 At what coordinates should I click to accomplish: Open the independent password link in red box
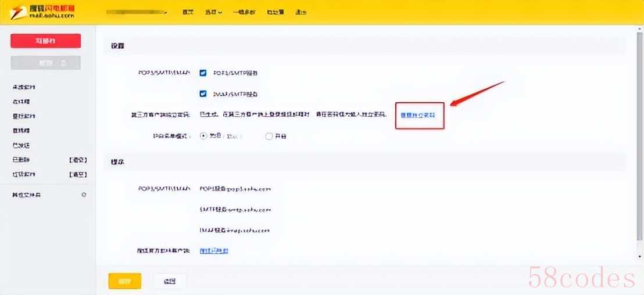coord(418,115)
